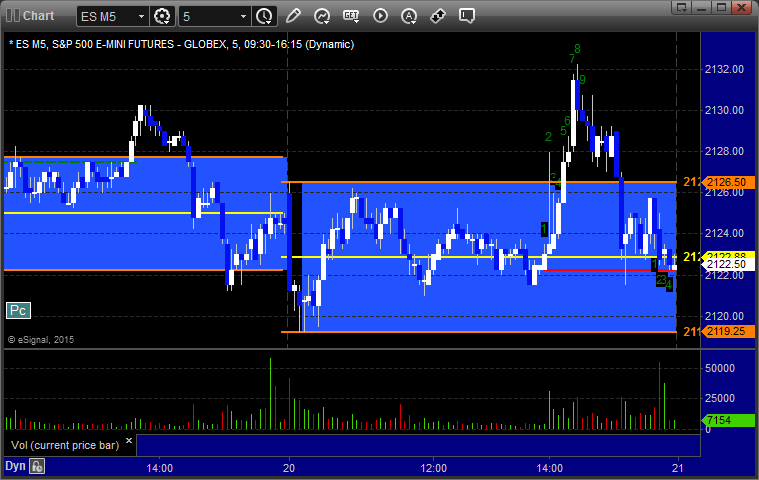Image resolution: width=759 pixels, height=480 pixels.
Task: Click the orange 2119.25 price marker
Action: click(x=728, y=331)
